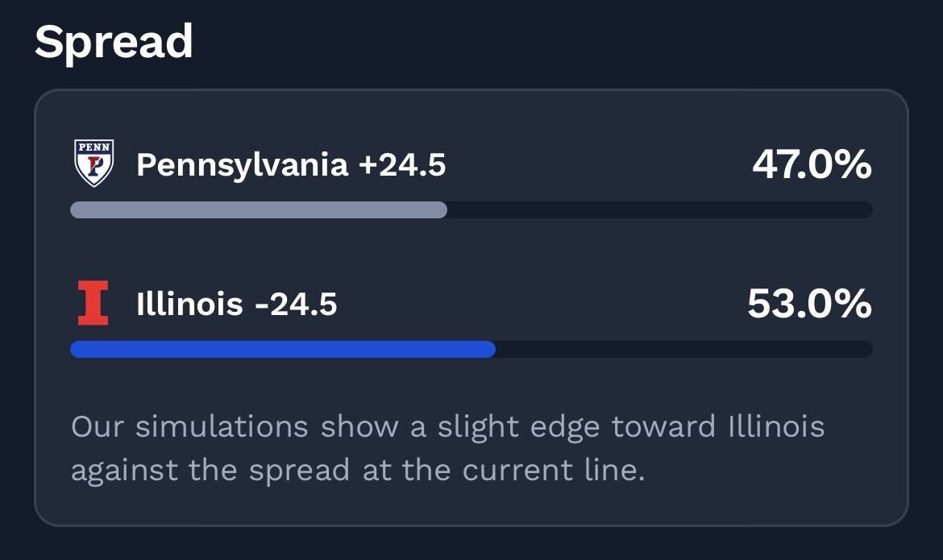Click "Our simulations" in the summary text
943x560 pixels.
click(189, 426)
